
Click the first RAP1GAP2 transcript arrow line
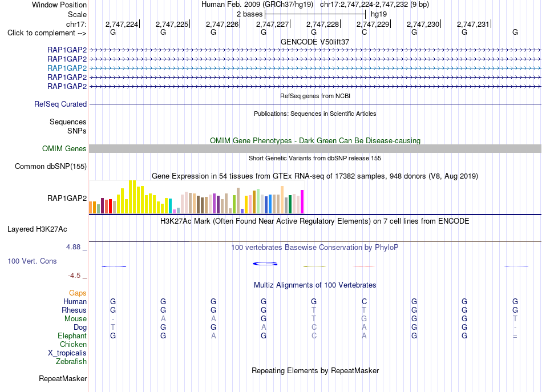tap(315, 50)
